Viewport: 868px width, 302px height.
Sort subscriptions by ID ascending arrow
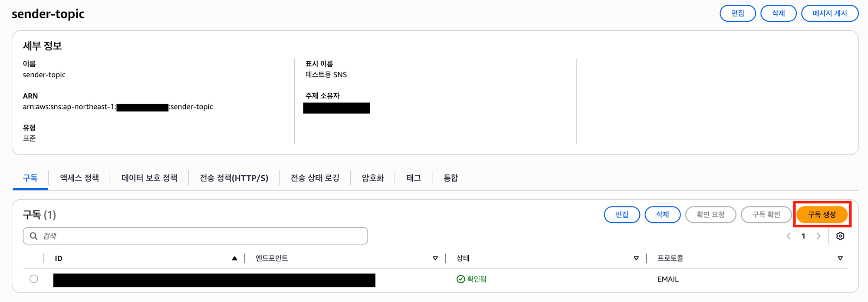click(x=234, y=258)
